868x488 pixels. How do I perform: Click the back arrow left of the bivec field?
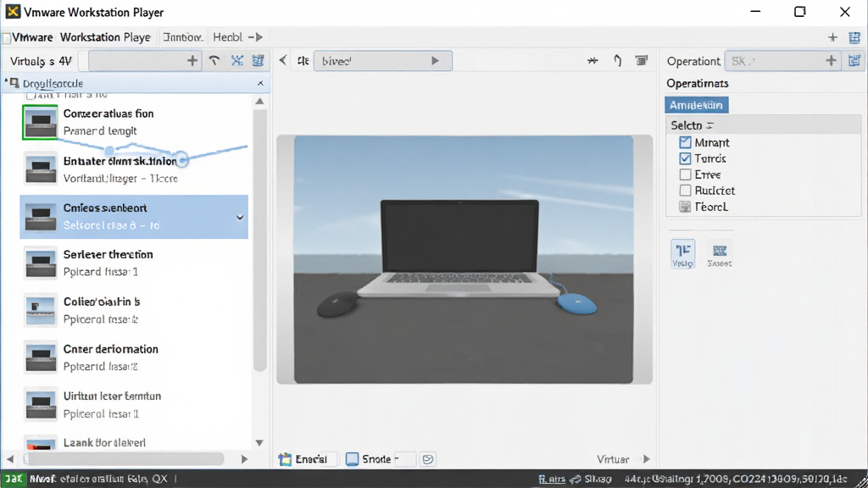click(283, 60)
